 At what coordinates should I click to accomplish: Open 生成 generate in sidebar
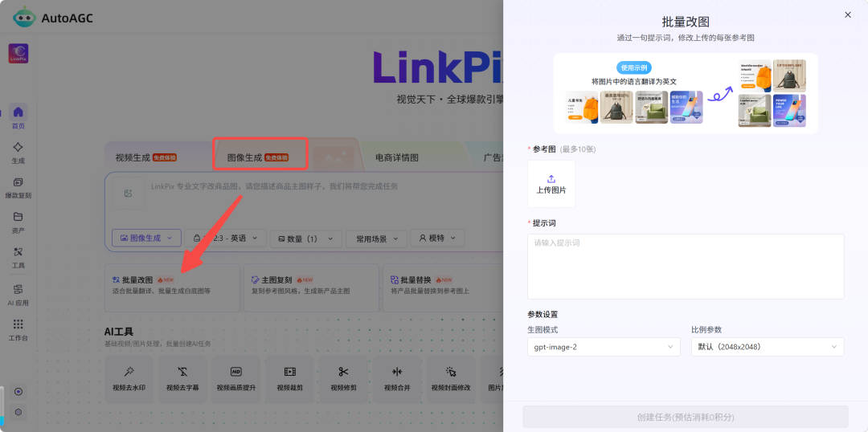[x=18, y=152]
